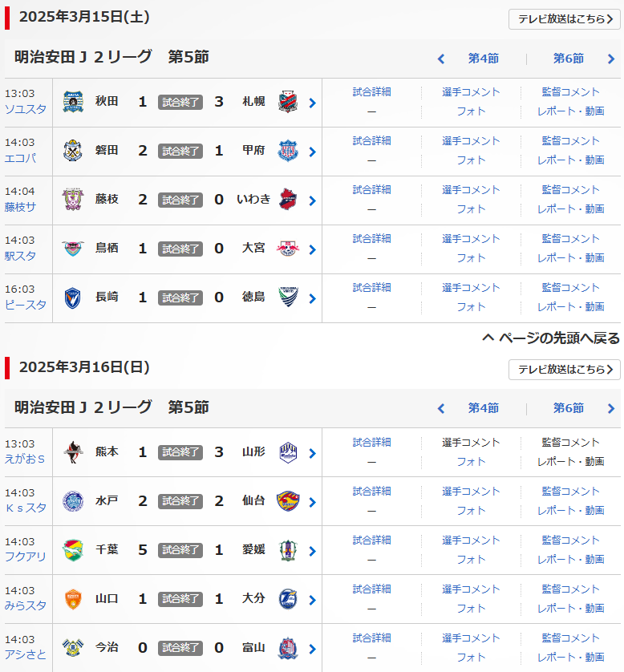This screenshot has width=624, height=672.
Task: Open arrow for Kumamoto vs Yamagata match
Action: (312, 453)
